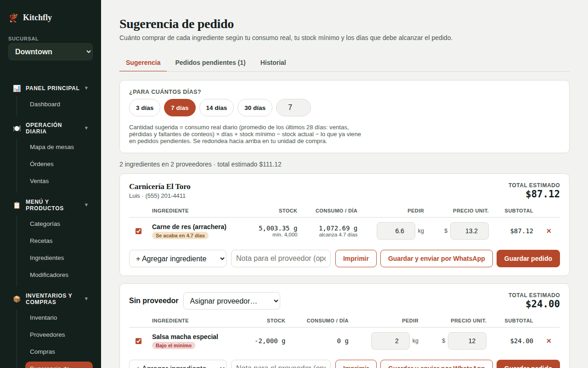This screenshot has width=588, height=368.
Task: Open the Pedidos pendientes (1) tab
Action: pyautogui.click(x=210, y=63)
